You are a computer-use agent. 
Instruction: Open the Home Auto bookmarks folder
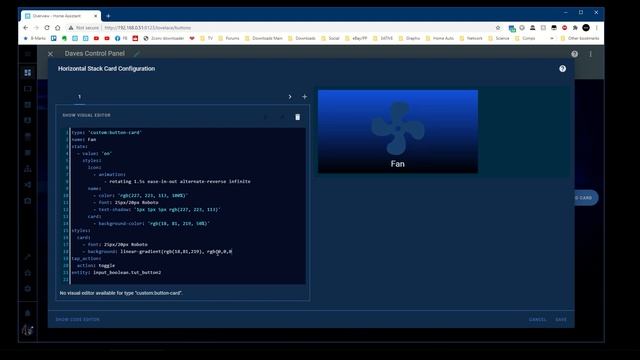point(440,38)
